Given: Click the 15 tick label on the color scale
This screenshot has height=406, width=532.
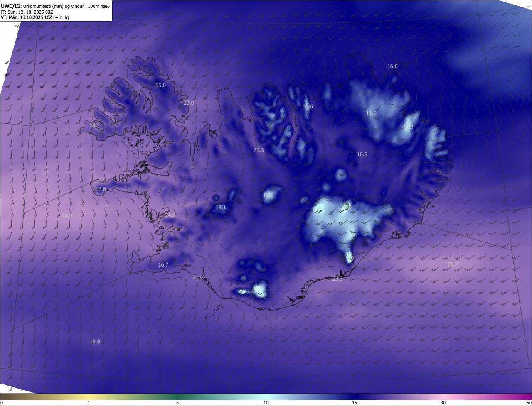Looking at the screenshot, I should point(355,403).
